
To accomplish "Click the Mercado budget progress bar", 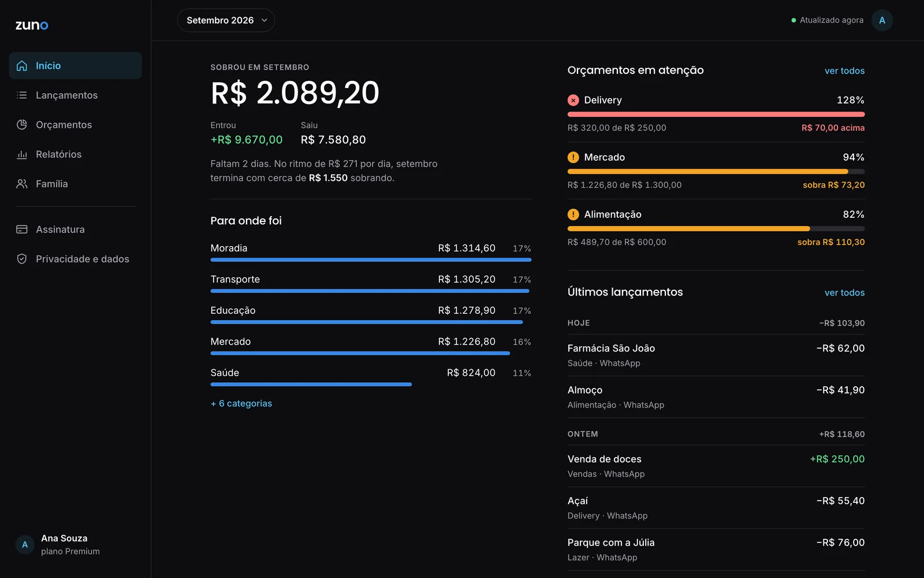I will (x=716, y=172).
